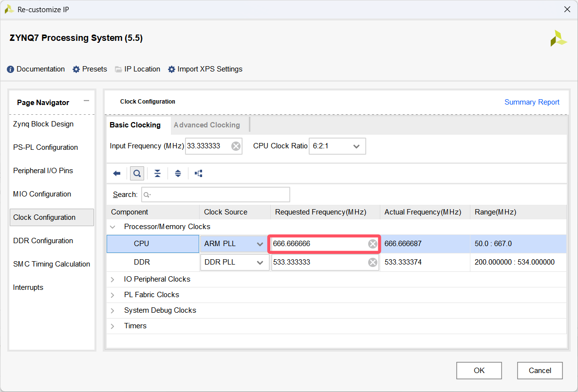Click Import XPS Settings gear

205,69
